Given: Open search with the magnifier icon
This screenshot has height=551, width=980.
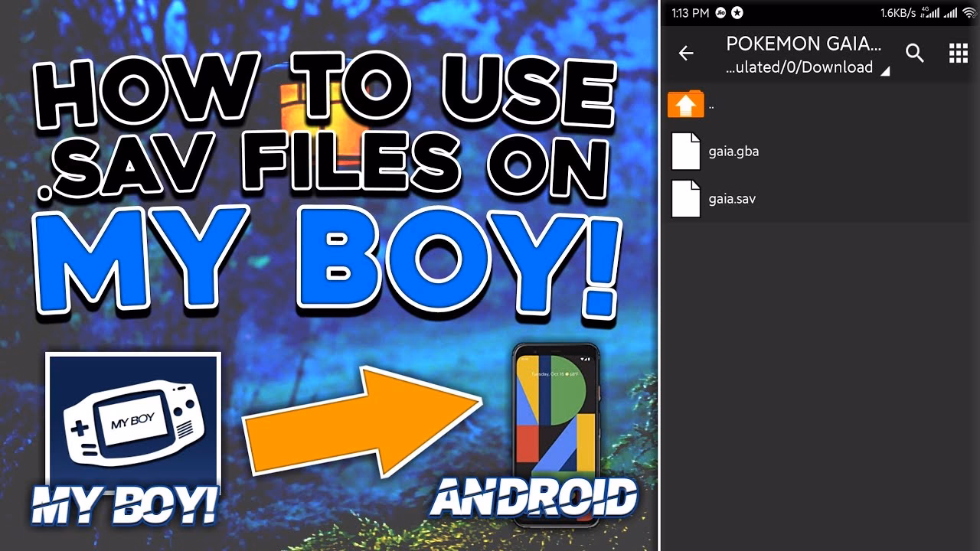Looking at the screenshot, I should pyautogui.click(x=915, y=53).
